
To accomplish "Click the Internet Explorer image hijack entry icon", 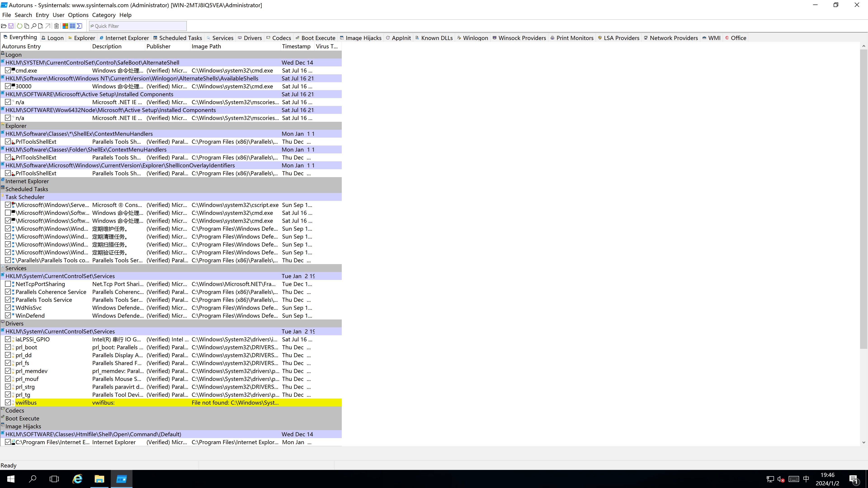I will [14, 442].
